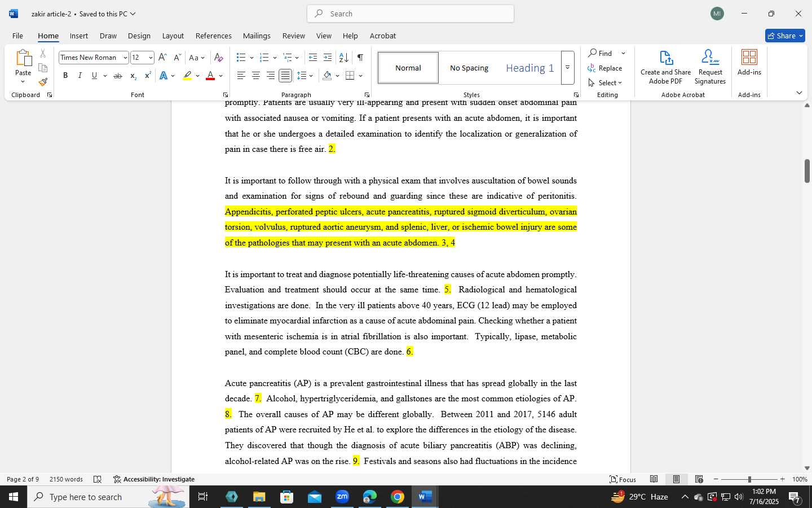Toggle italic formatting
This screenshot has height=508, width=812.
click(x=80, y=76)
